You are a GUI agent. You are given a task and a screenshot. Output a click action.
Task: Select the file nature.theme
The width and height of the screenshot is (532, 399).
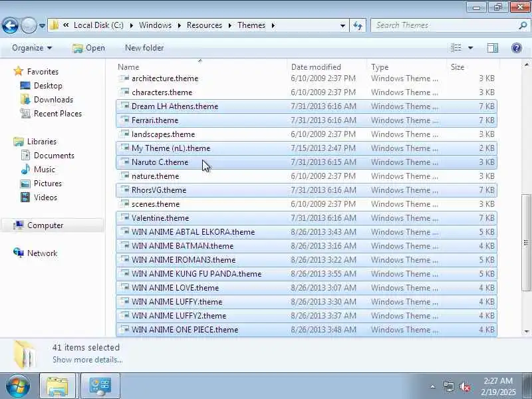click(307, 176)
